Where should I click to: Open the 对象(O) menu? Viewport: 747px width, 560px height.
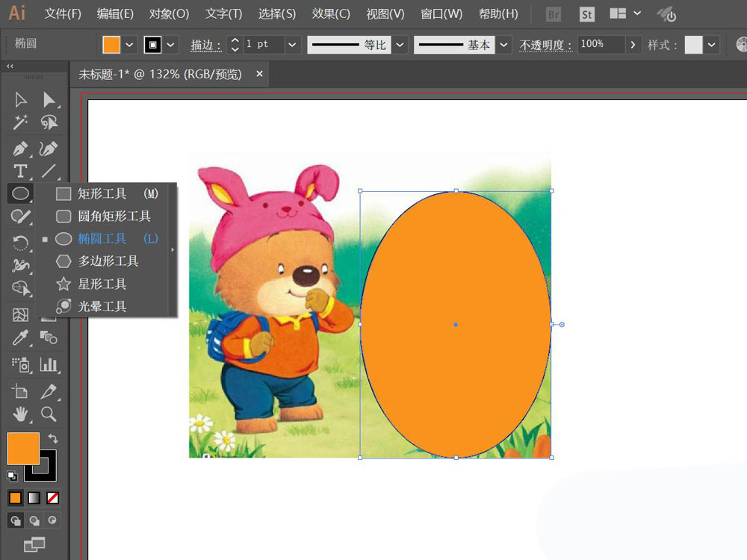pos(169,13)
